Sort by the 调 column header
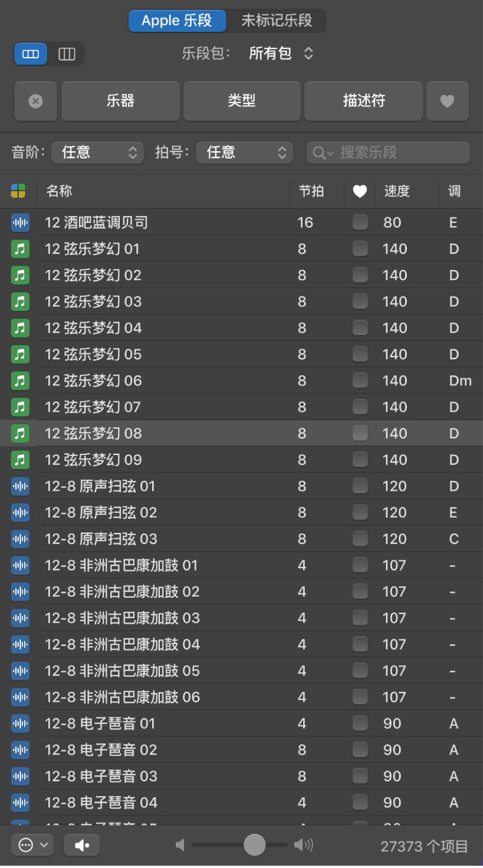 pos(461,191)
